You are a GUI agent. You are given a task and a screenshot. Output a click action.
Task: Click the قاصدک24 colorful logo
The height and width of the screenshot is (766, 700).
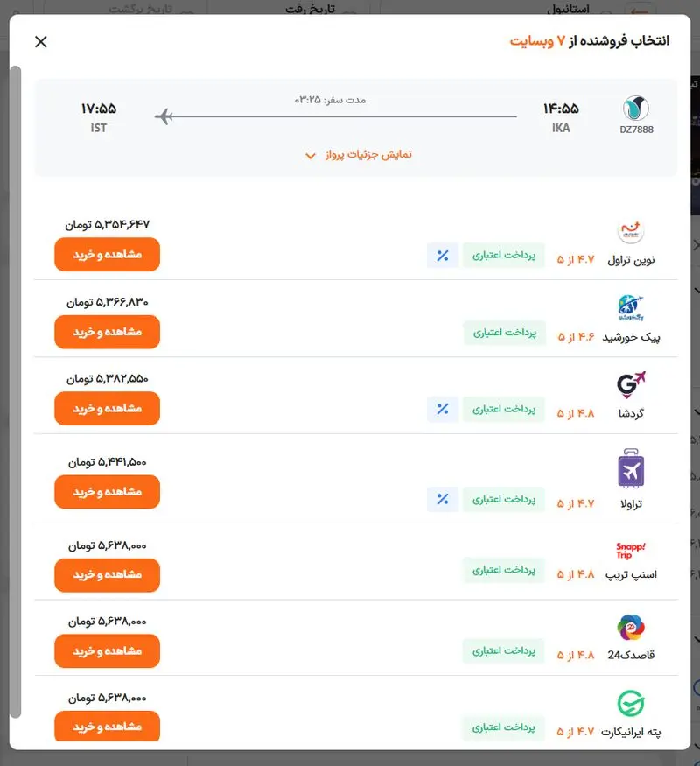[x=631, y=628]
